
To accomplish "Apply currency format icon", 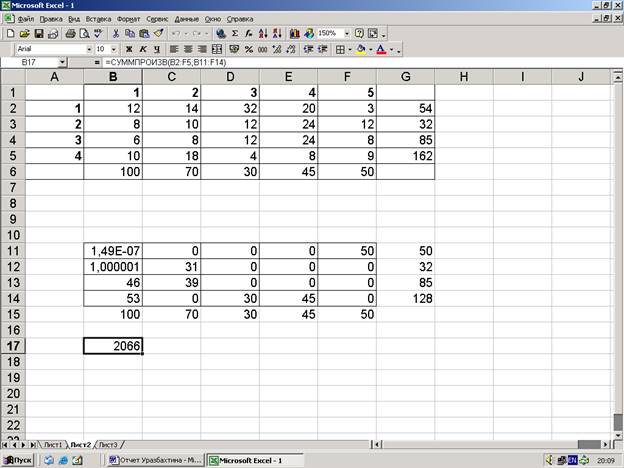I will point(234,49).
